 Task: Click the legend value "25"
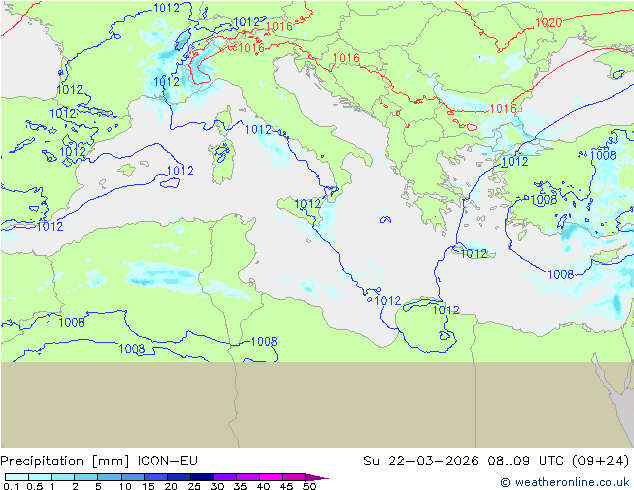point(194,486)
